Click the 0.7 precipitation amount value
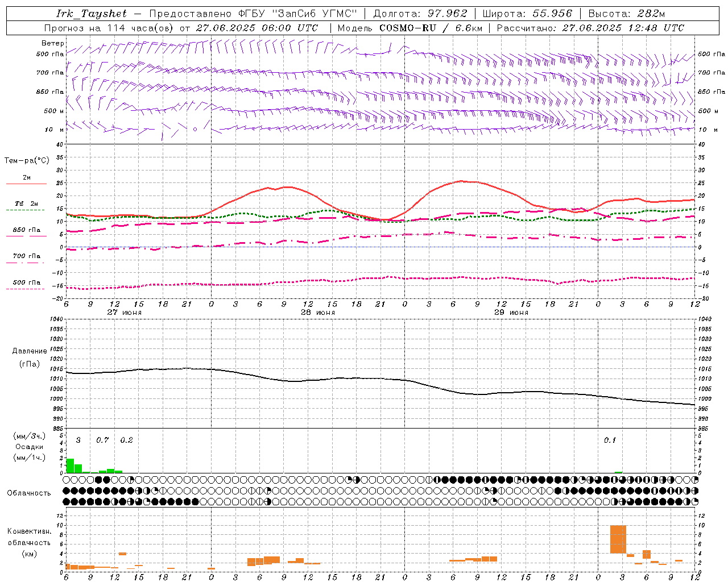The width and height of the screenshot is (728, 582). (x=102, y=440)
